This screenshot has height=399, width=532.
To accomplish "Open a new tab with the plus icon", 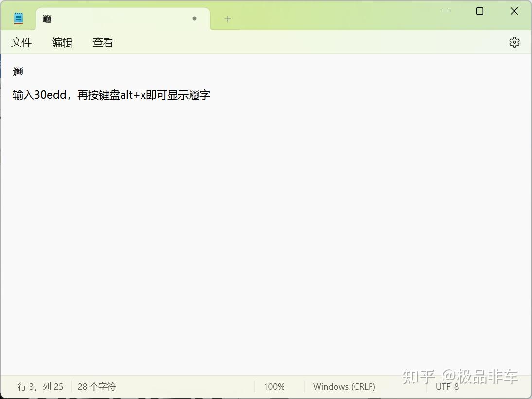I will tap(227, 18).
